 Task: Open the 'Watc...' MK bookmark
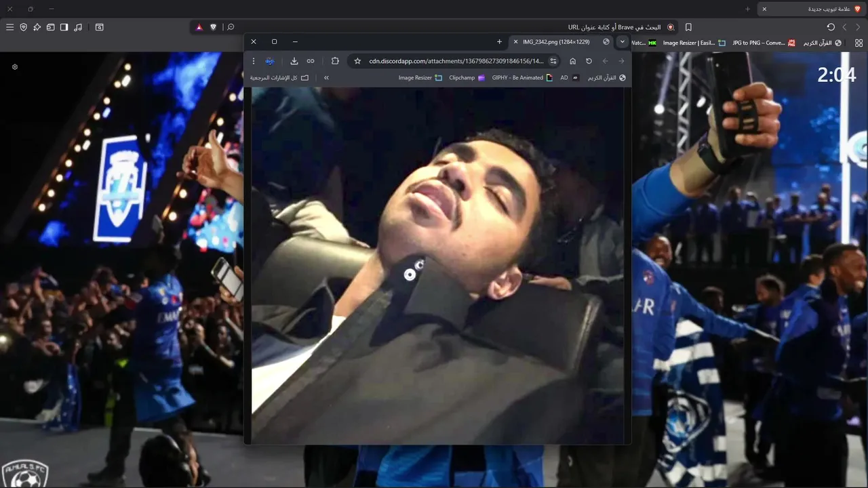644,43
